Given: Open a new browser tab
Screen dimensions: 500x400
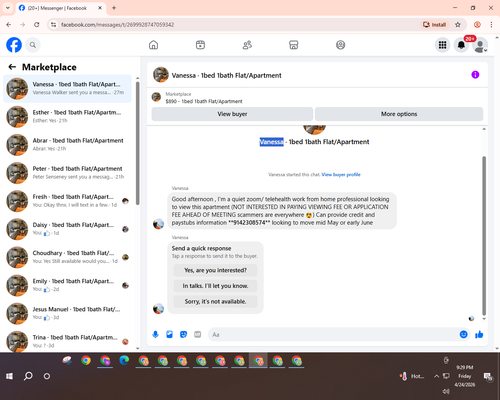Looking at the screenshot, I should coord(114,8).
